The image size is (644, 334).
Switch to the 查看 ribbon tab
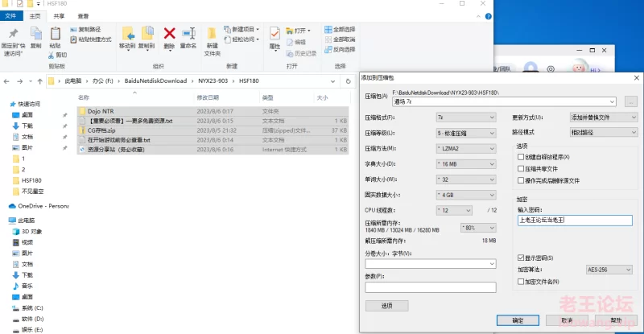pos(83,16)
